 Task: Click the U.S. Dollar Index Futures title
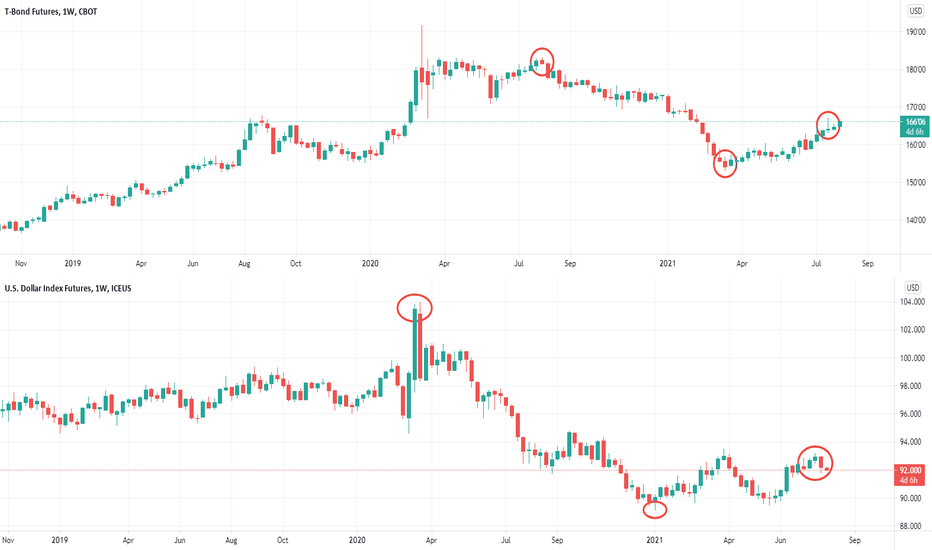[x=68, y=288]
